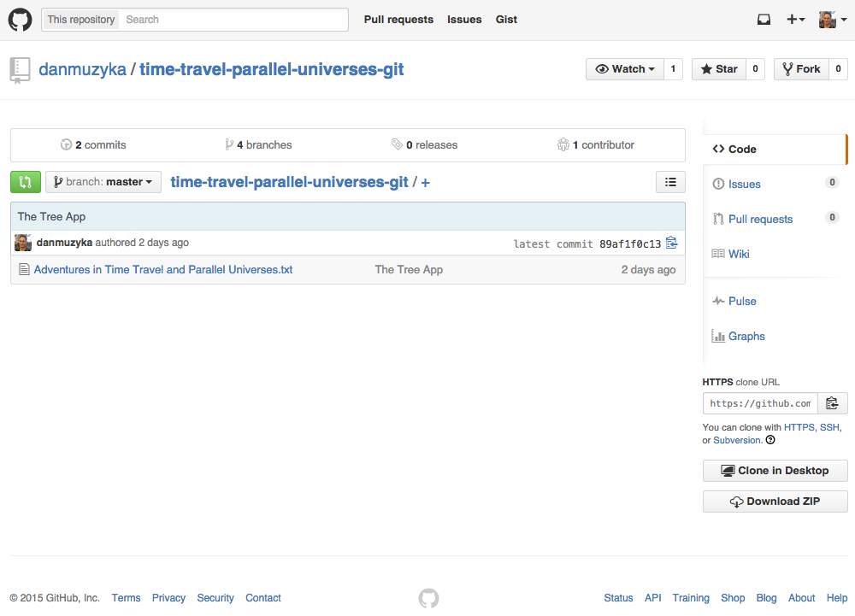Viewport: 855px width, 616px height.
Task: Open Pull requests tab in sidebar
Action: [x=775, y=219]
